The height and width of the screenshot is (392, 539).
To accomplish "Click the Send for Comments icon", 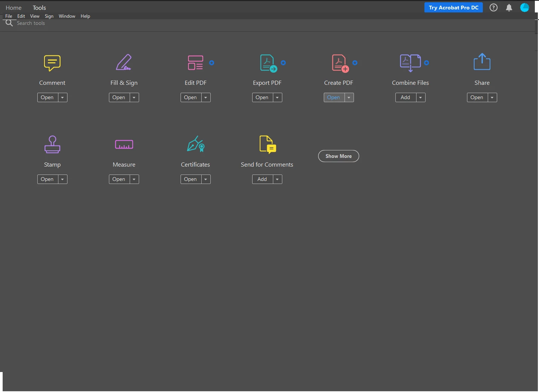I will coord(268,145).
